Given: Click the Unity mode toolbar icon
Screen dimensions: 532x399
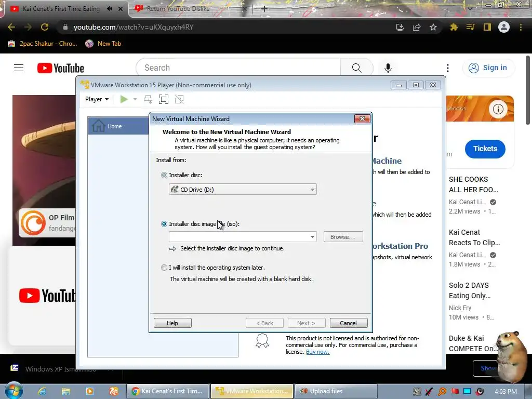Looking at the screenshot, I should pyautogui.click(x=179, y=99).
